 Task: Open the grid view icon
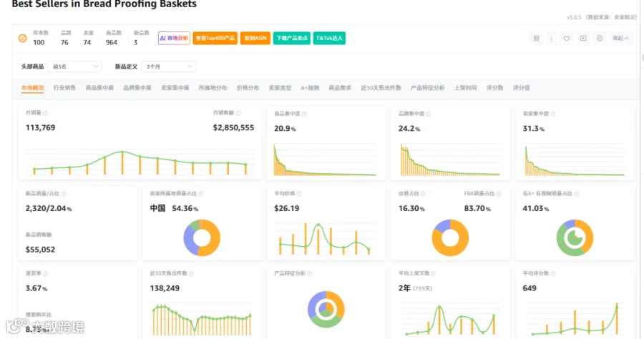(x=537, y=38)
